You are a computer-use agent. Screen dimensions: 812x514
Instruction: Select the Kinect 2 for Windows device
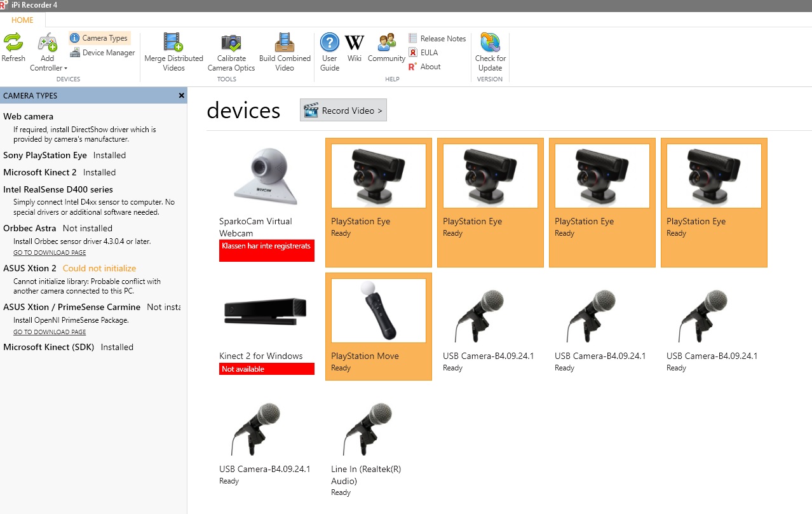tap(267, 327)
